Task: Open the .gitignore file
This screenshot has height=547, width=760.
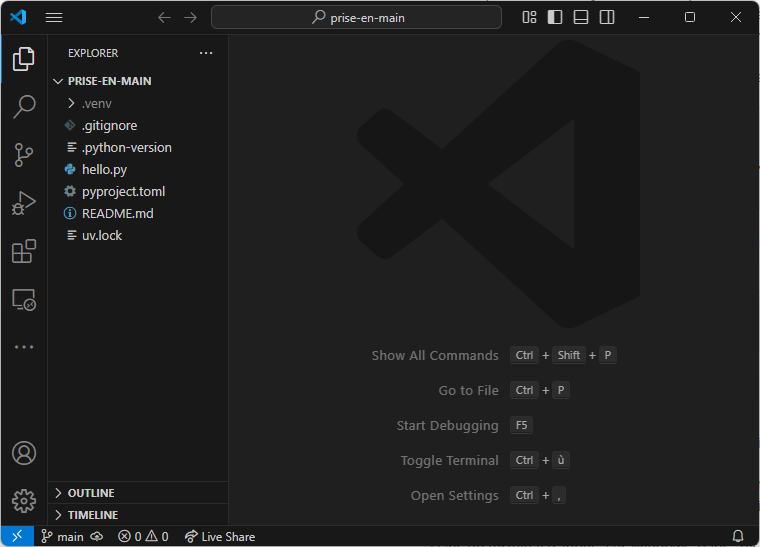Action: (138, 125)
